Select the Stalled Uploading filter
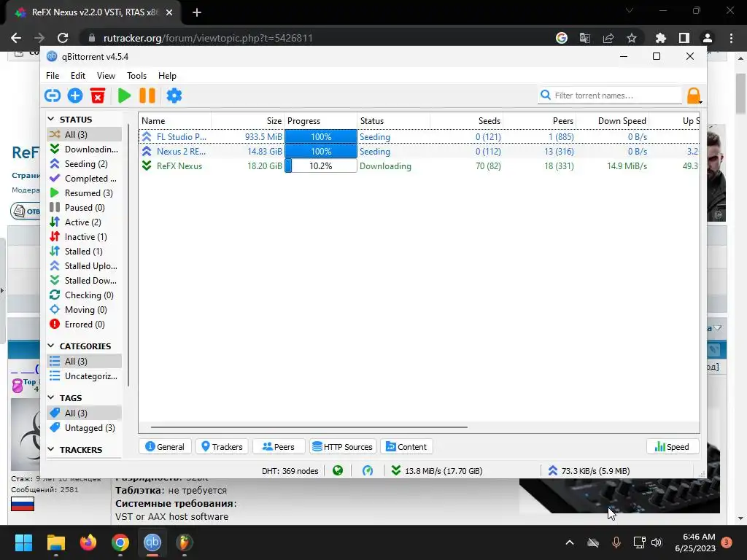This screenshot has width=747, height=560. [x=85, y=266]
